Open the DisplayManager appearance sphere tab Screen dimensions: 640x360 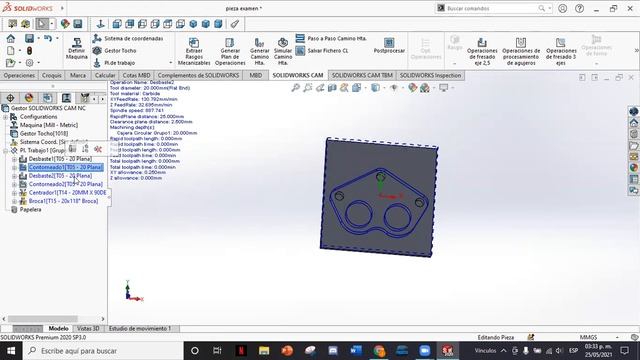pyautogui.click(x=29, y=98)
